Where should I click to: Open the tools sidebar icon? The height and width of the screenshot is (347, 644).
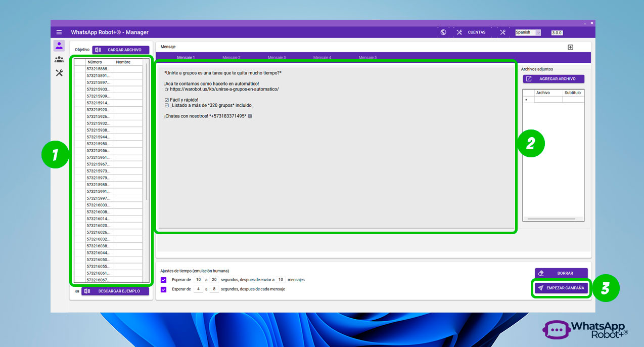click(59, 73)
